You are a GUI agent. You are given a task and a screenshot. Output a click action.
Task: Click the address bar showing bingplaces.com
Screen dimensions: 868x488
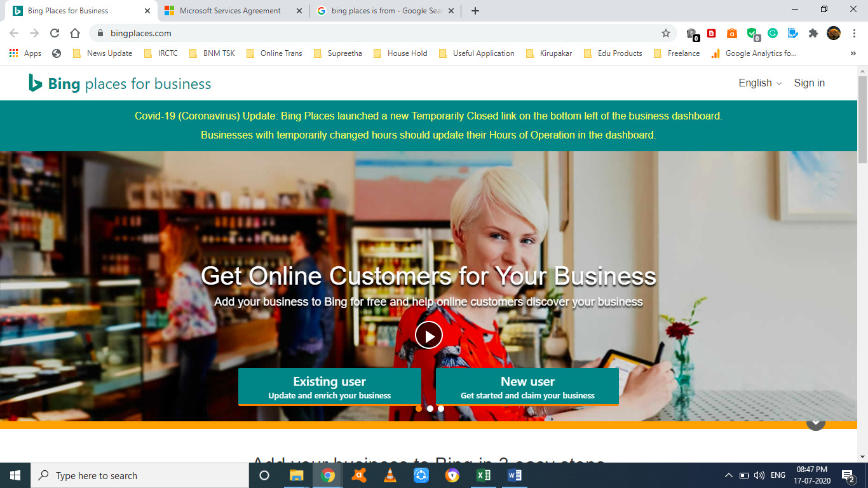pos(381,33)
